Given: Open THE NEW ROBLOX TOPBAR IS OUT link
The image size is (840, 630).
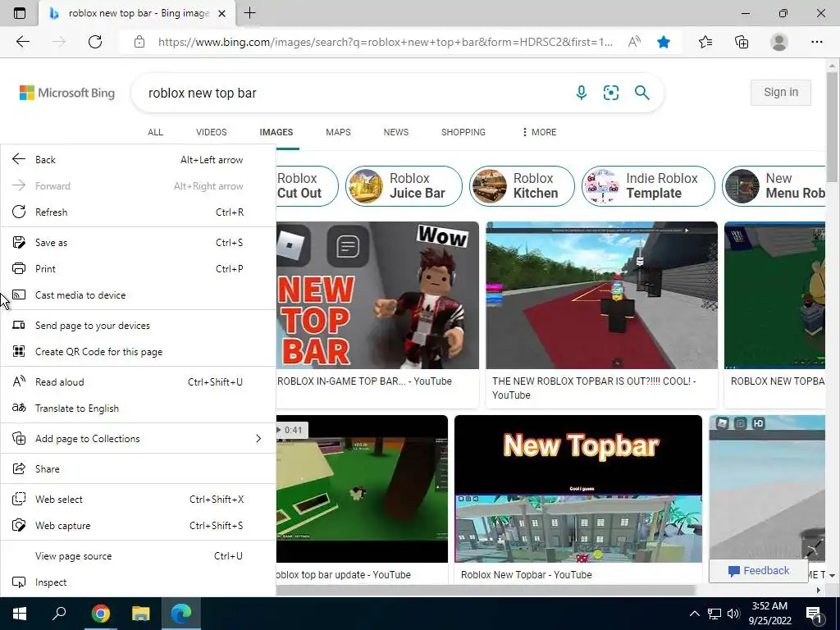Looking at the screenshot, I should point(594,388).
